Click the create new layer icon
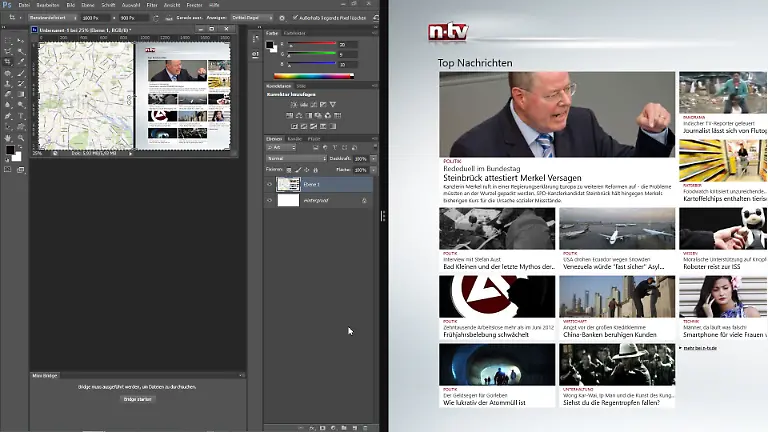The height and width of the screenshot is (432, 768). (355, 427)
